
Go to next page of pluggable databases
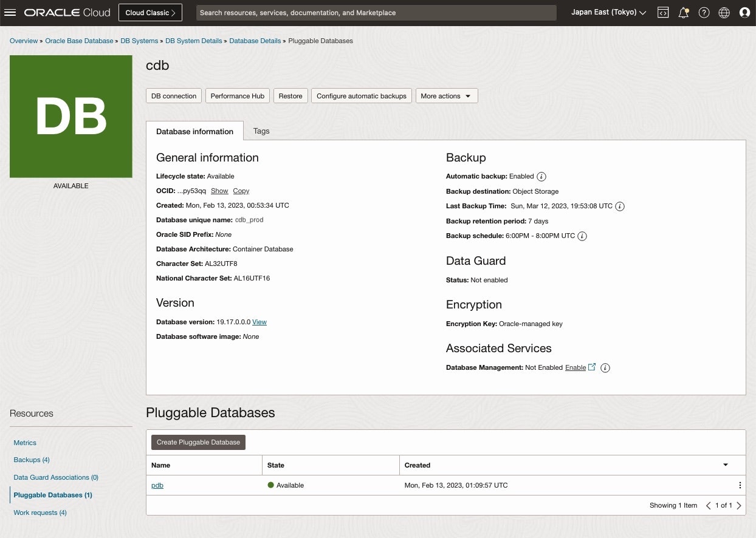739,505
